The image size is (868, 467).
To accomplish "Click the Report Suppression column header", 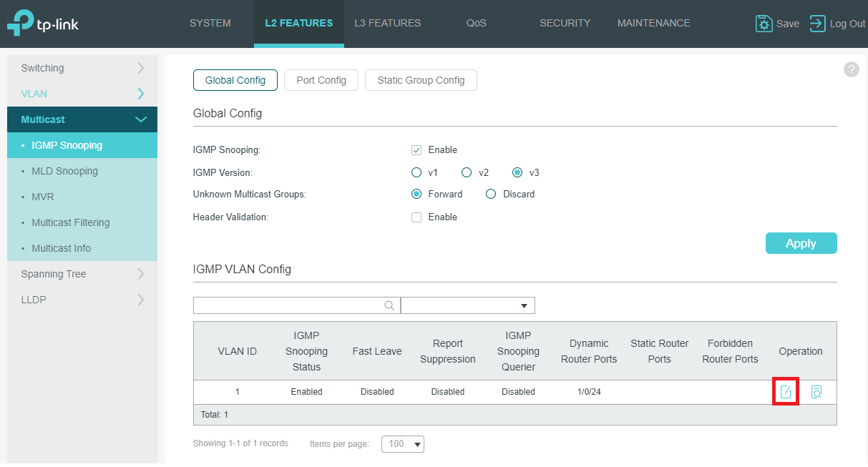I will pos(448,351).
